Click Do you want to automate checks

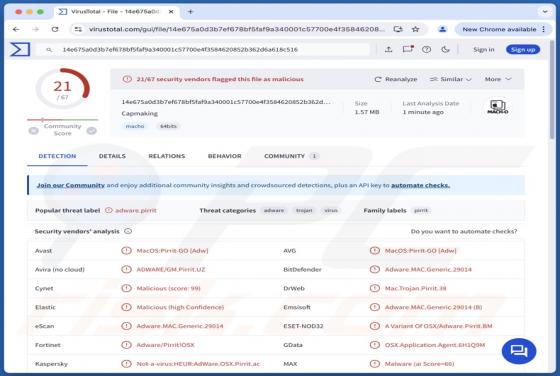464,231
